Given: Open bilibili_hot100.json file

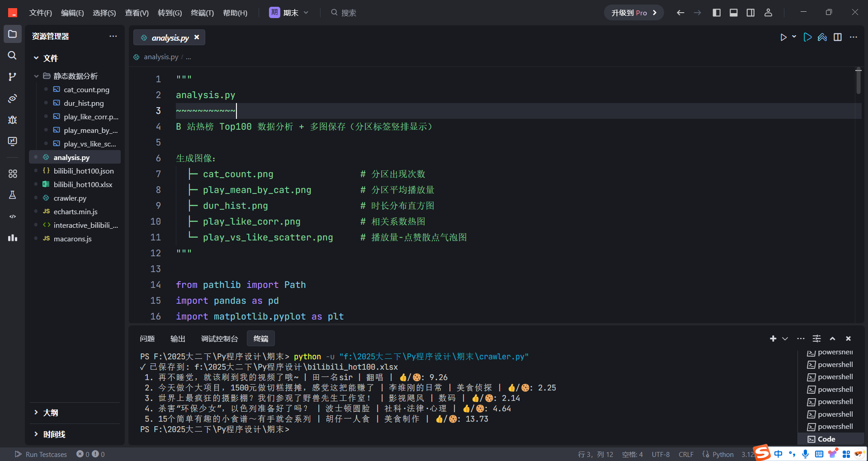Looking at the screenshot, I should click(84, 171).
